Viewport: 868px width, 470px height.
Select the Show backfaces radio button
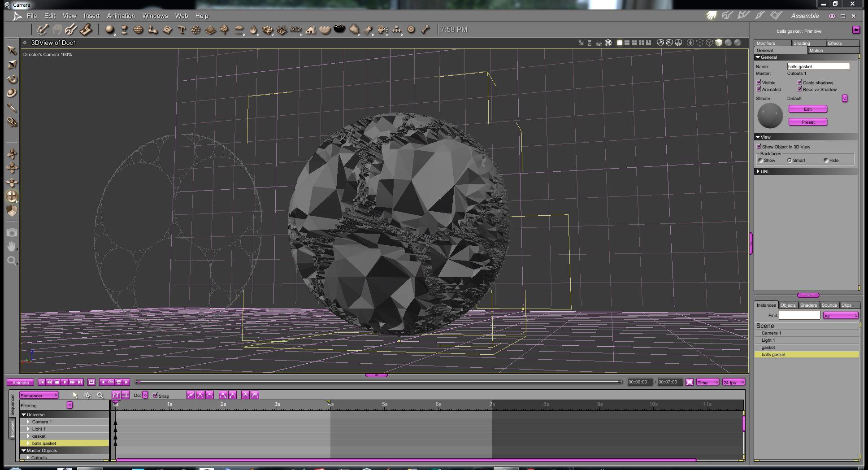tap(760, 160)
